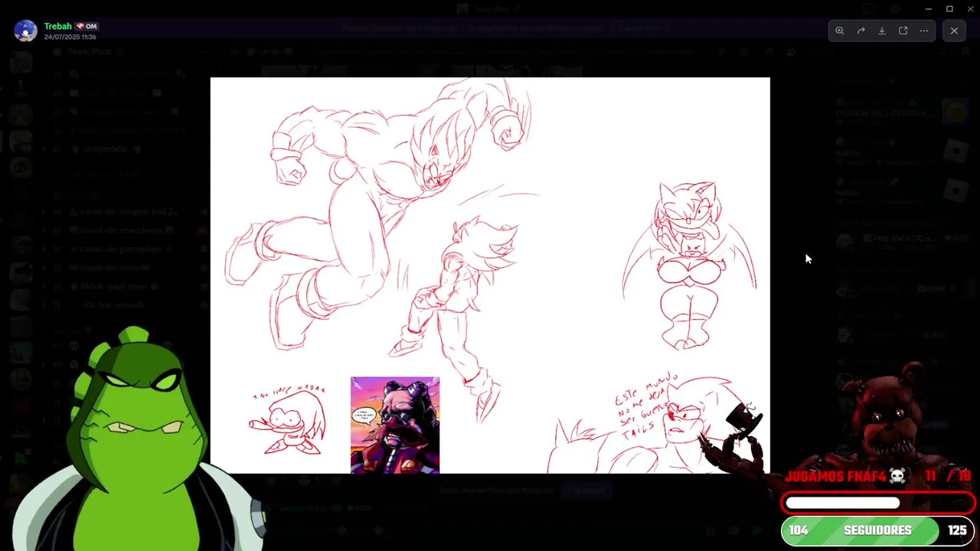Maximize the Discord window
This screenshot has height=551, width=980.
point(949,8)
